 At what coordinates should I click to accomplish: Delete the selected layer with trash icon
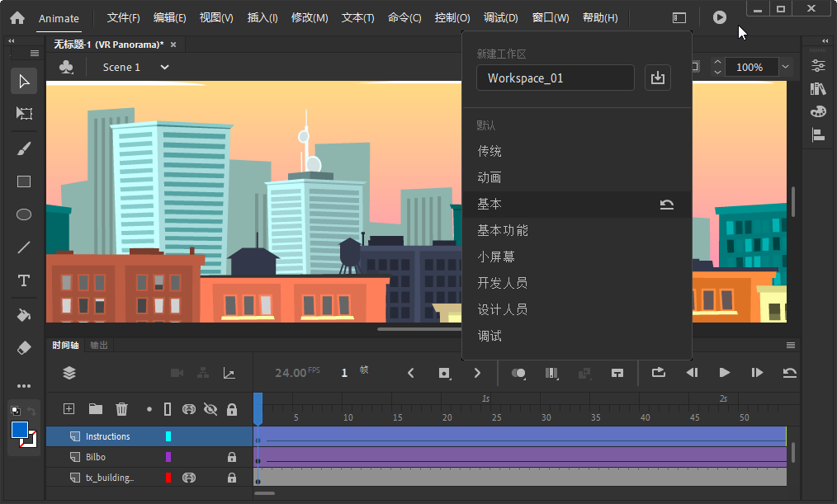coord(121,408)
